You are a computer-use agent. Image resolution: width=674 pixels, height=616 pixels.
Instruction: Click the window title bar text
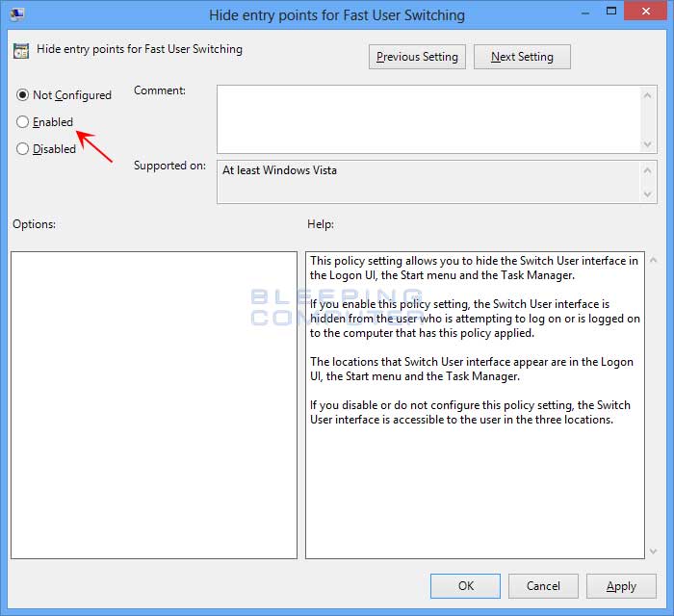click(x=337, y=15)
